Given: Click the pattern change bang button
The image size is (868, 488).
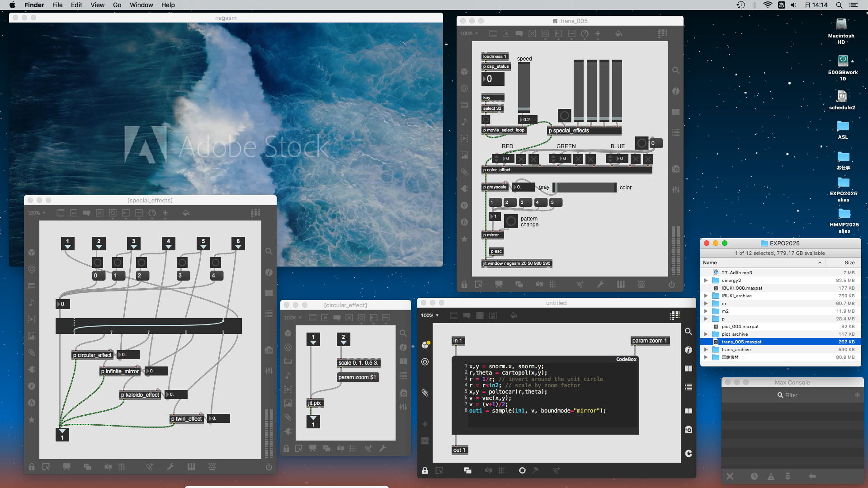Looking at the screenshot, I should 511,221.
